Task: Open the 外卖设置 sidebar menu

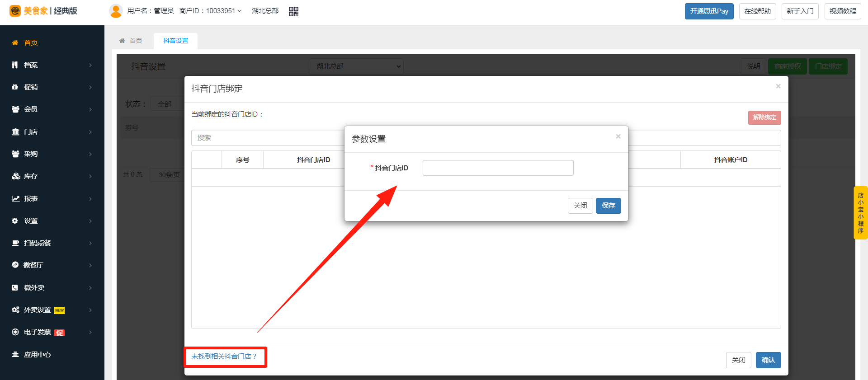Action: pos(52,310)
